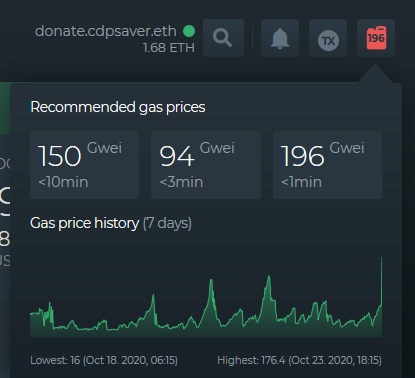Select the 196 Gwei <1min price card
Screen dimensions: 415x378
tap(327, 165)
